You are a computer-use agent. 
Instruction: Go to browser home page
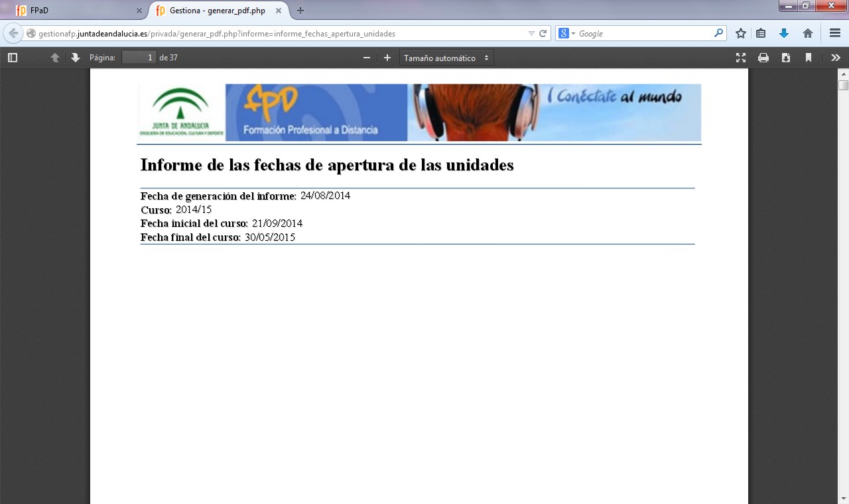coord(808,34)
